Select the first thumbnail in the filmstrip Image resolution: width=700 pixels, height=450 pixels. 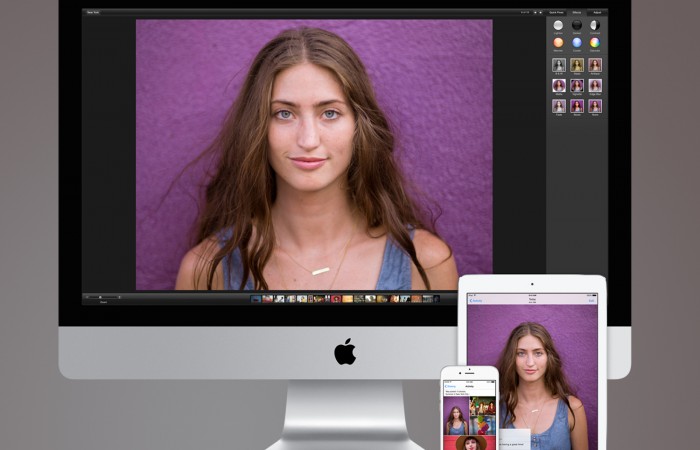pos(256,298)
